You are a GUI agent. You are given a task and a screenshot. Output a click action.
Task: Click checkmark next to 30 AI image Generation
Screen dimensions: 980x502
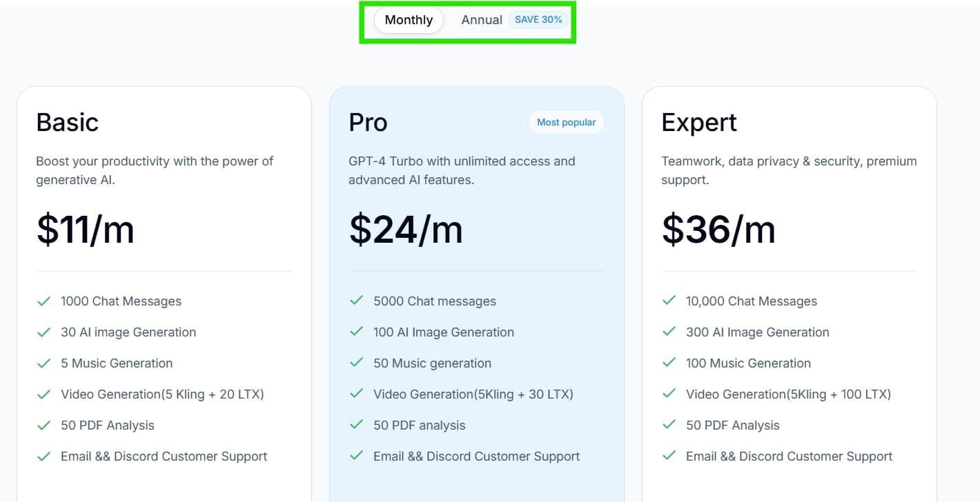click(x=44, y=332)
